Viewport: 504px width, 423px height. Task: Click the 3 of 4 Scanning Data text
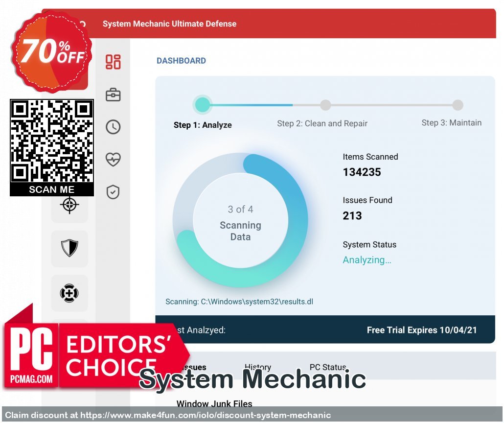240,223
